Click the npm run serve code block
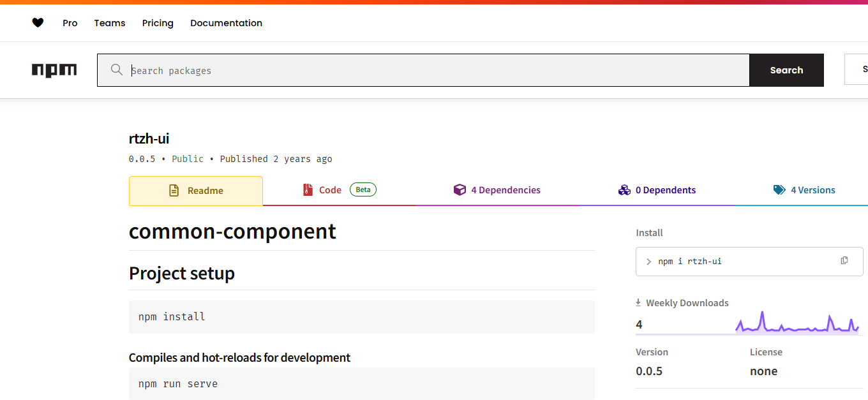Viewport: 868px width, 400px height. (x=362, y=383)
